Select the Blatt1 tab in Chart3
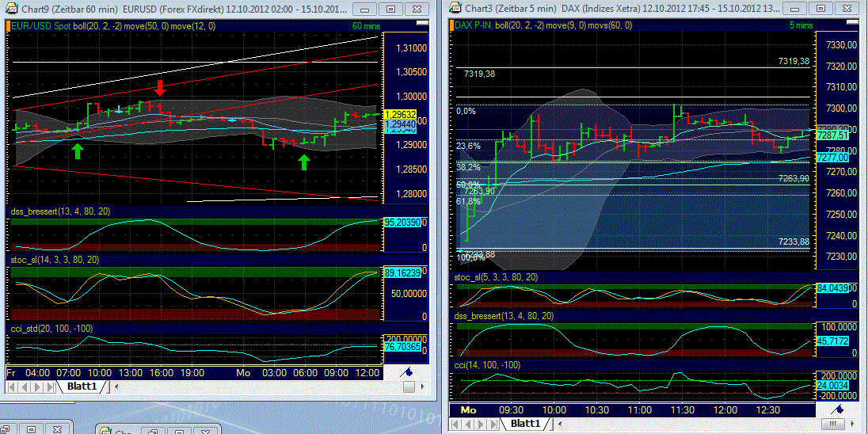 coord(527,424)
